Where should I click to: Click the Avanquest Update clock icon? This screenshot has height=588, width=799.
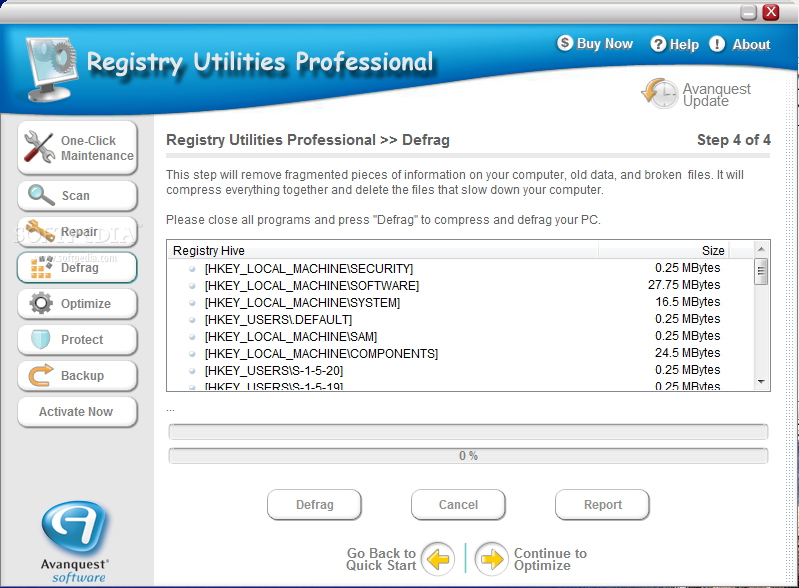click(659, 93)
